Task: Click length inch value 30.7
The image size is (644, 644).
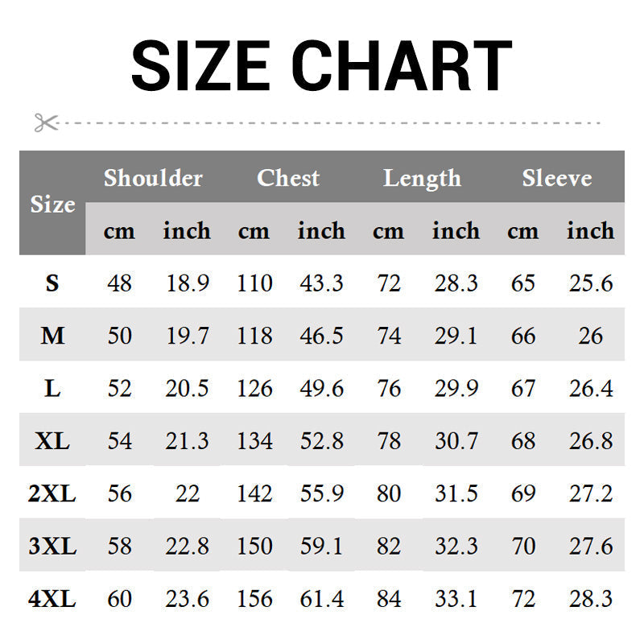Action: (x=456, y=440)
